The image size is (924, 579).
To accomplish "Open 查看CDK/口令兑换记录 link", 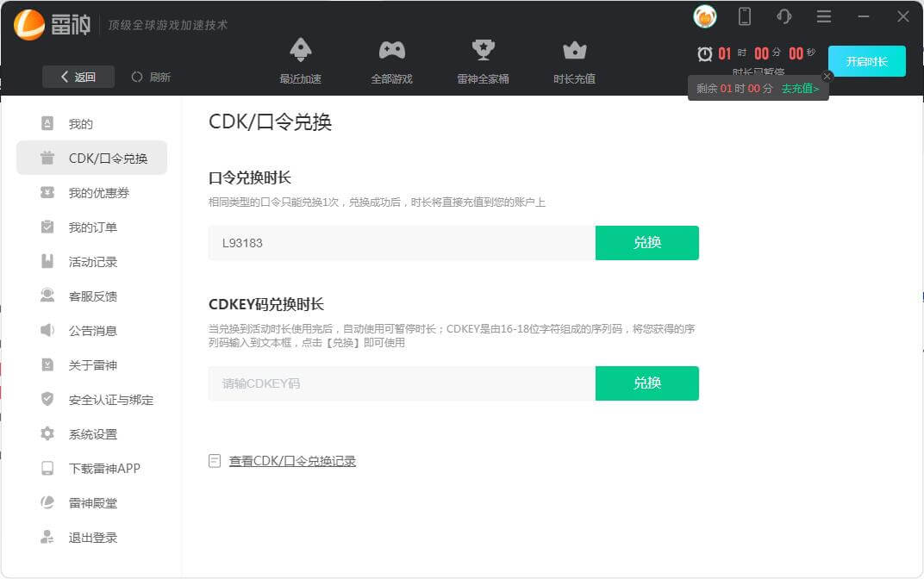I will (x=291, y=461).
